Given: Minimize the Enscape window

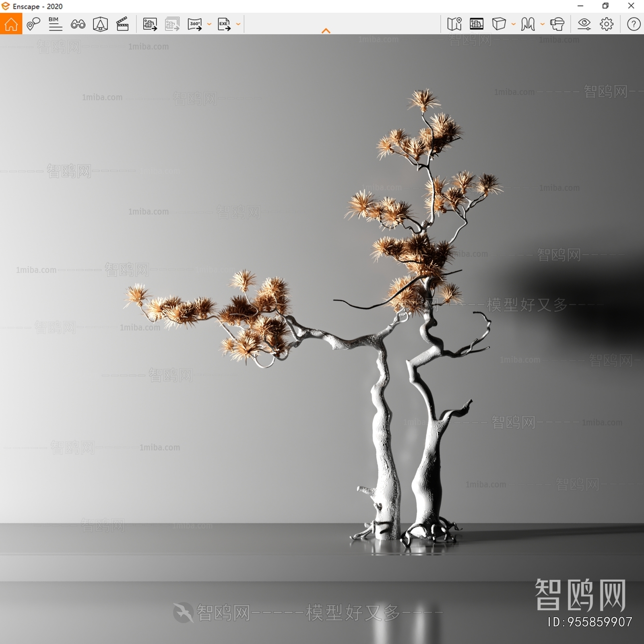Looking at the screenshot, I should coord(580,6).
